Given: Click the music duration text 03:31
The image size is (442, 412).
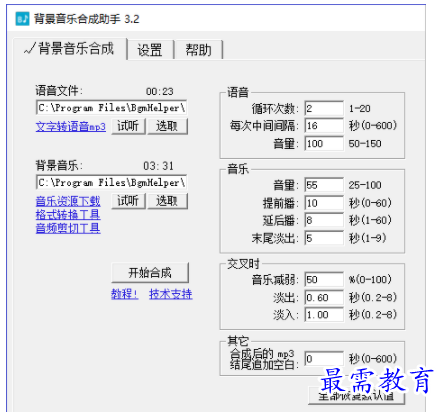Looking at the screenshot, I should click(159, 166).
